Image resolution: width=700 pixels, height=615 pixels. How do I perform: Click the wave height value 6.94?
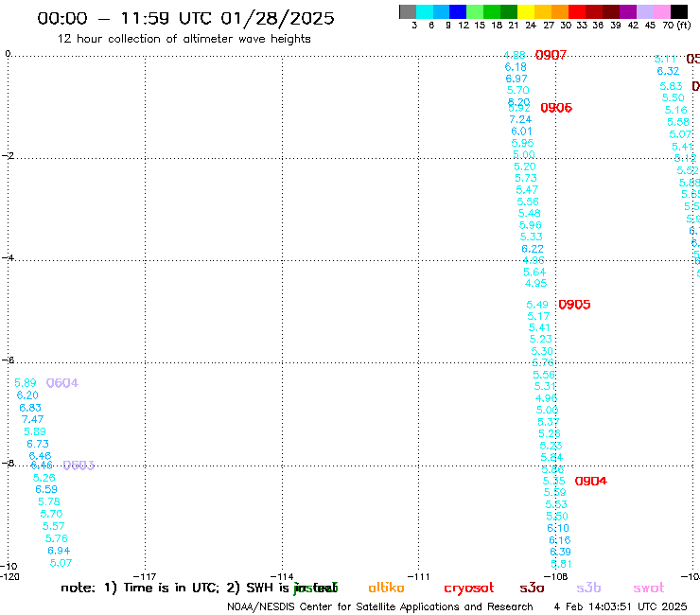pos(59,551)
